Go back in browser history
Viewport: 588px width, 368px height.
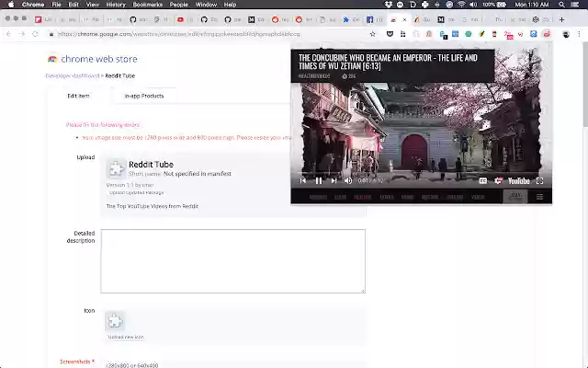pyautogui.click(x=8, y=34)
